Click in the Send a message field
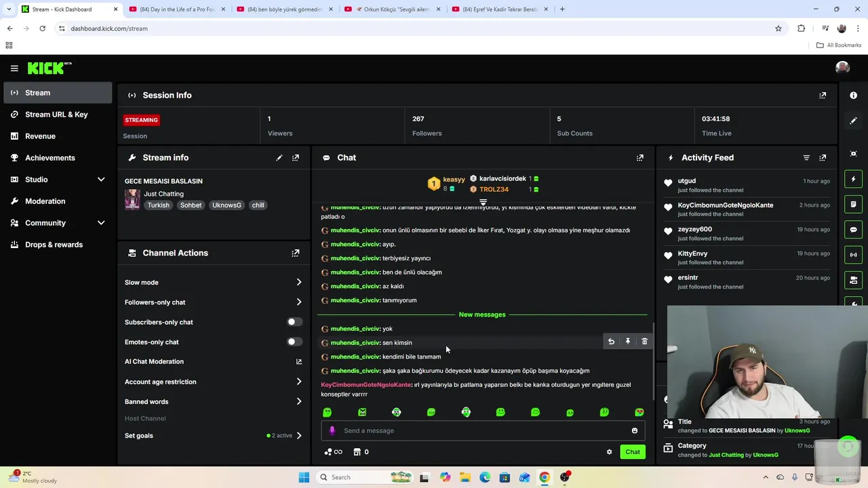Image resolution: width=868 pixels, height=488 pixels. 481,430
